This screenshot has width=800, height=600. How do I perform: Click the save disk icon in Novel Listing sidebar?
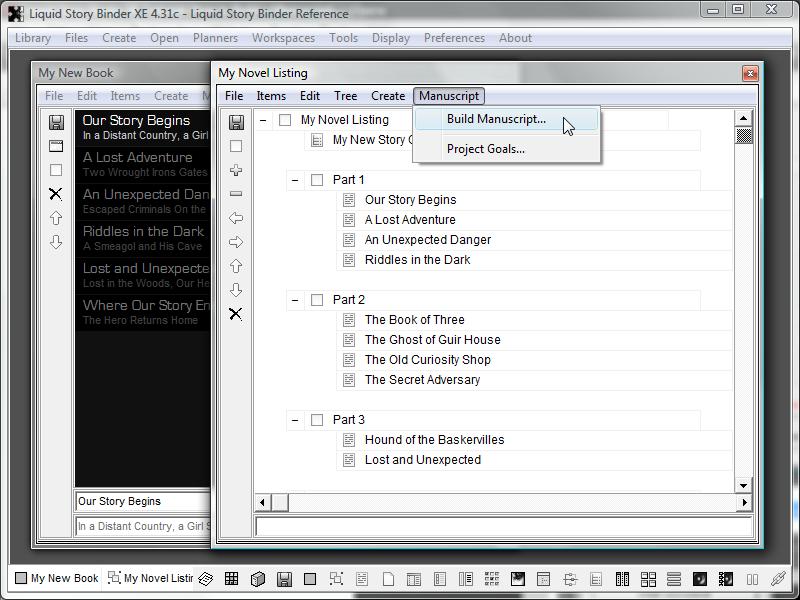[236, 122]
